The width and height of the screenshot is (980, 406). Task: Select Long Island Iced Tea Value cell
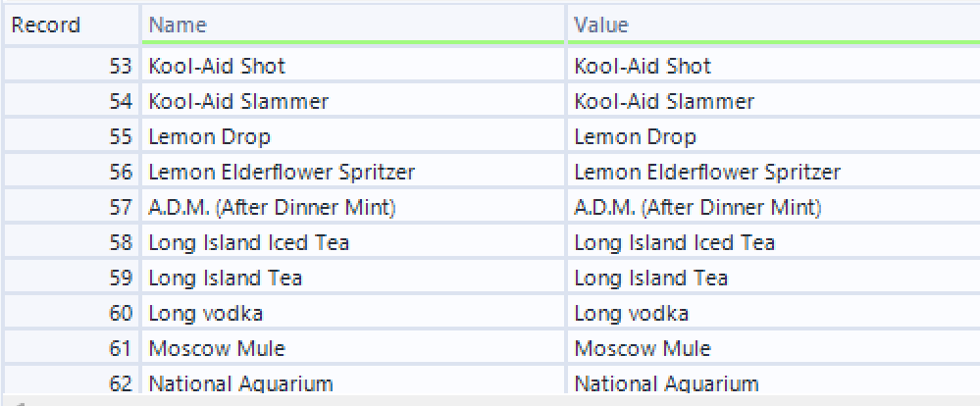pos(674,243)
